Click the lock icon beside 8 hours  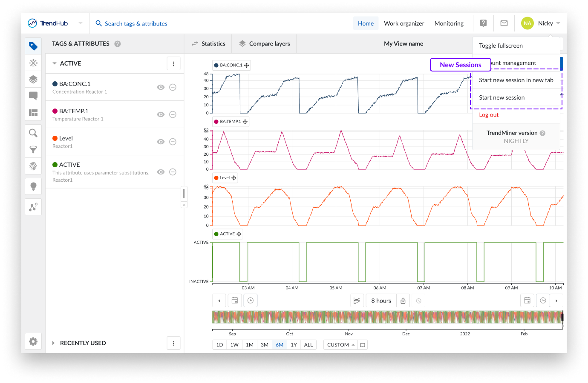(x=403, y=301)
